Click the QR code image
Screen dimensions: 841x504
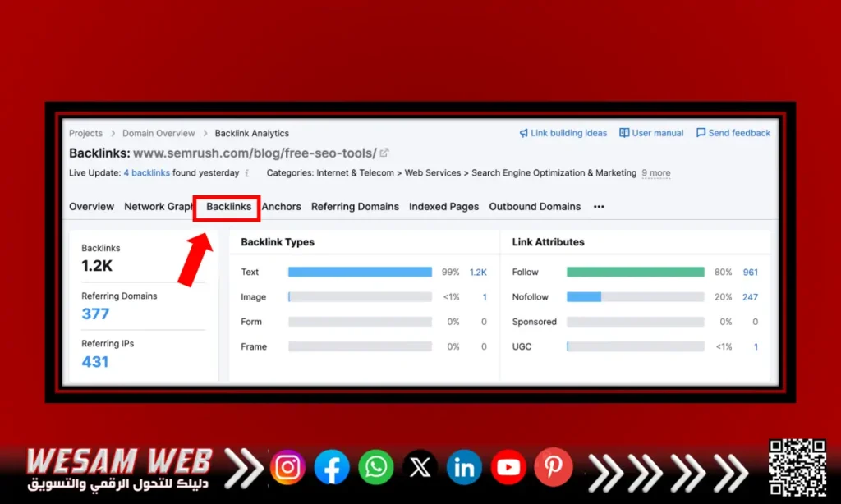(x=796, y=467)
